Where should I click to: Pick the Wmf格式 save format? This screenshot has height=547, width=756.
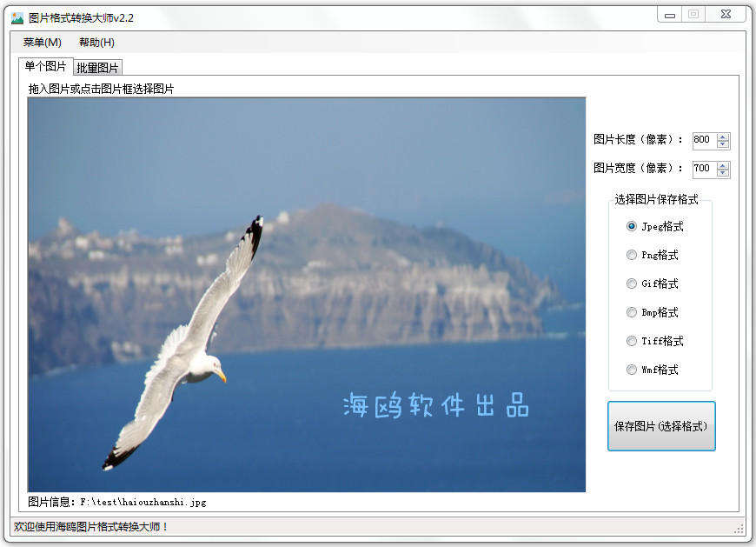(x=632, y=370)
